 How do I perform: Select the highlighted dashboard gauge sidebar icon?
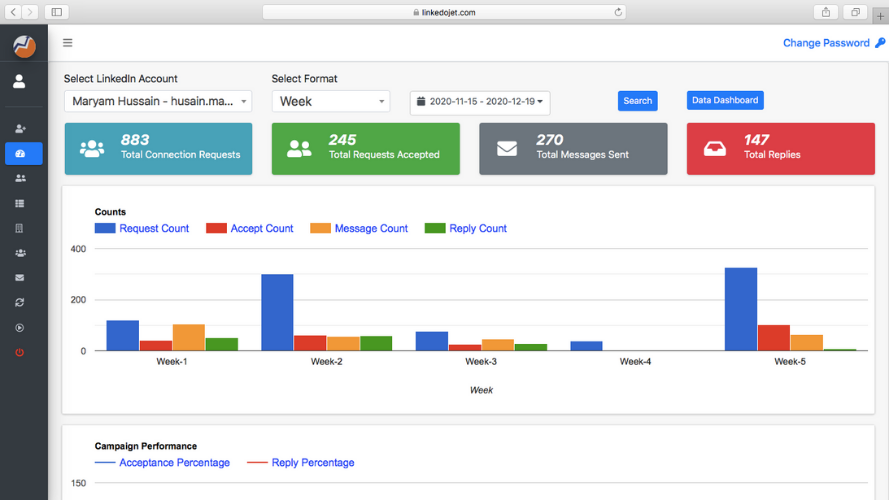pos(23,154)
